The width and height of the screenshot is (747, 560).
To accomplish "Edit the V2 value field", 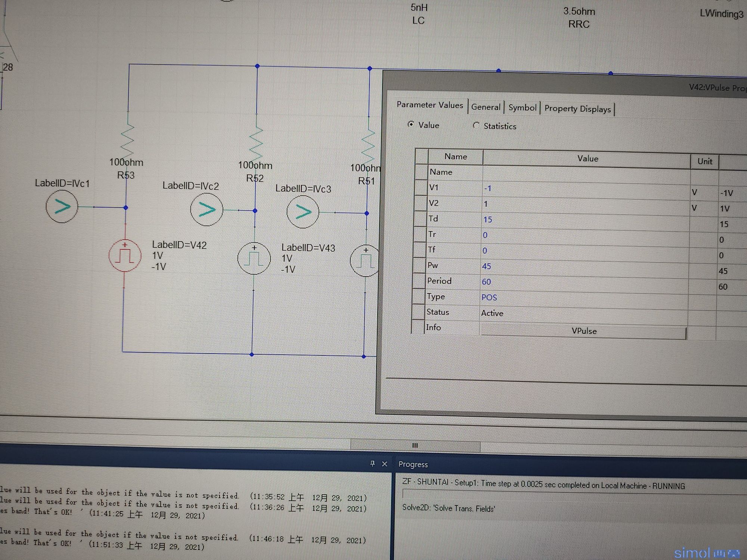I will click(586, 205).
